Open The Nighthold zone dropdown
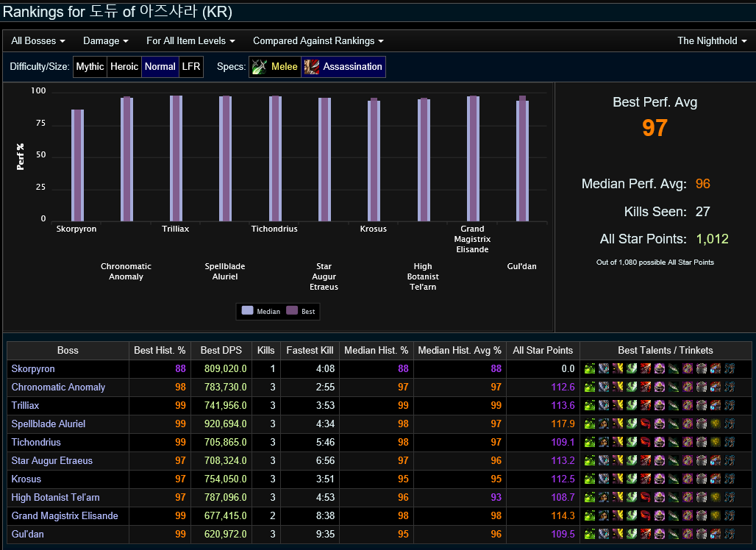The image size is (756, 550). click(712, 41)
